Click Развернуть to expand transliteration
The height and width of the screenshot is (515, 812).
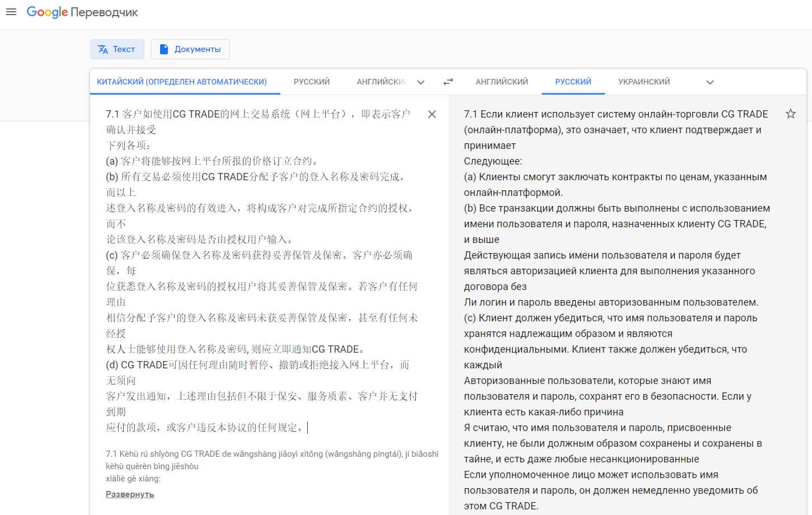[x=130, y=494]
